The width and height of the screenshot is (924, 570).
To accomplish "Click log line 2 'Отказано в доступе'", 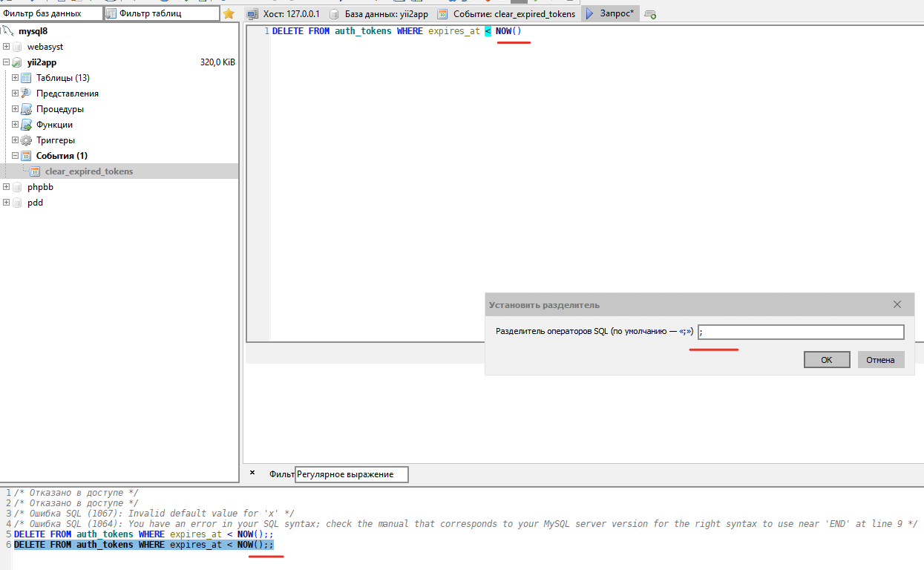I will click(76, 503).
